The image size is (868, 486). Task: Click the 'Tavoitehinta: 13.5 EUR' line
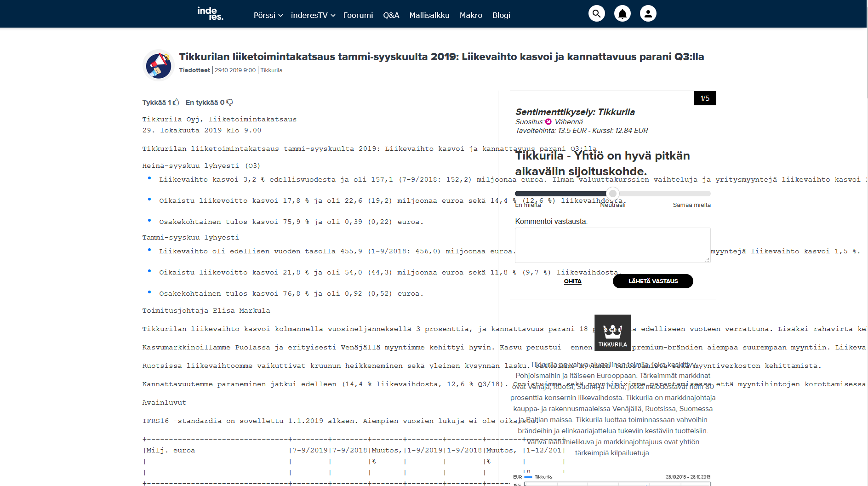click(x=582, y=131)
